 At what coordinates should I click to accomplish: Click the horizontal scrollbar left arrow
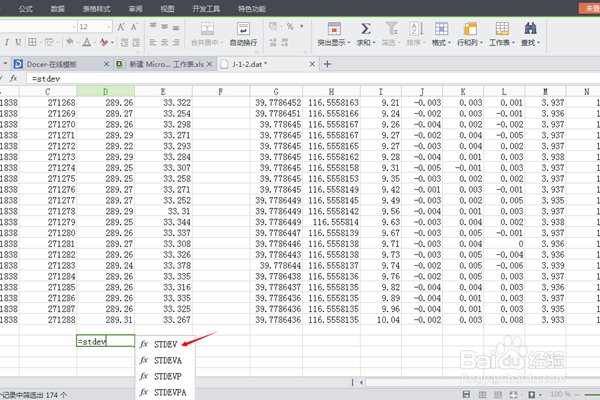(x=361, y=382)
